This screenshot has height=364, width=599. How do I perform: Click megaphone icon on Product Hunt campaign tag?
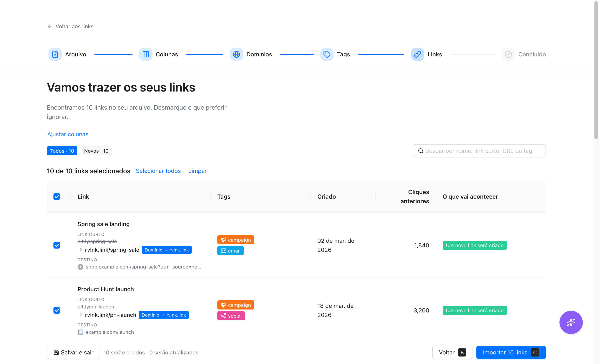click(x=223, y=305)
